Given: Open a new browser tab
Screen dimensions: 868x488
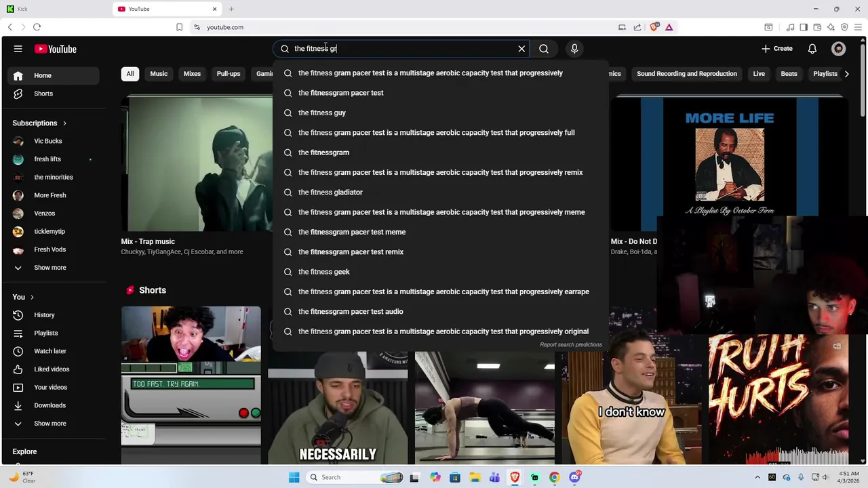Looking at the screenshot, I should tap(231, 9).
